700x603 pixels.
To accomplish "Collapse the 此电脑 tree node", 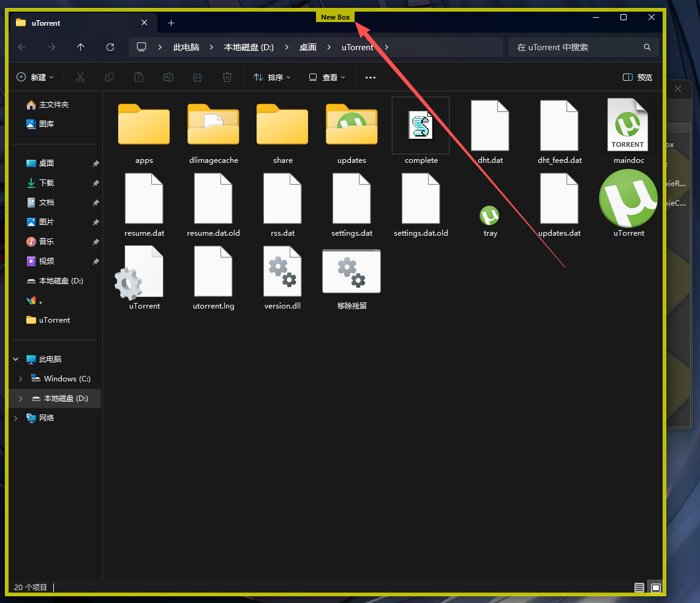I will pos(16,359).
